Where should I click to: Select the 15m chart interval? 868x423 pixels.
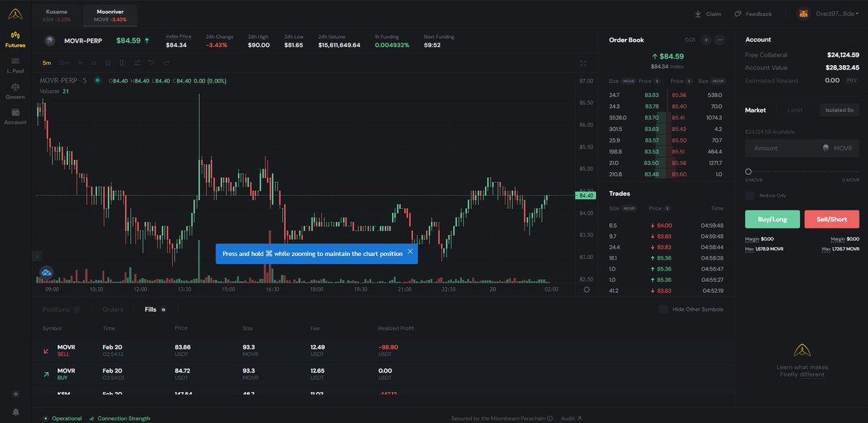click(64, 63)
